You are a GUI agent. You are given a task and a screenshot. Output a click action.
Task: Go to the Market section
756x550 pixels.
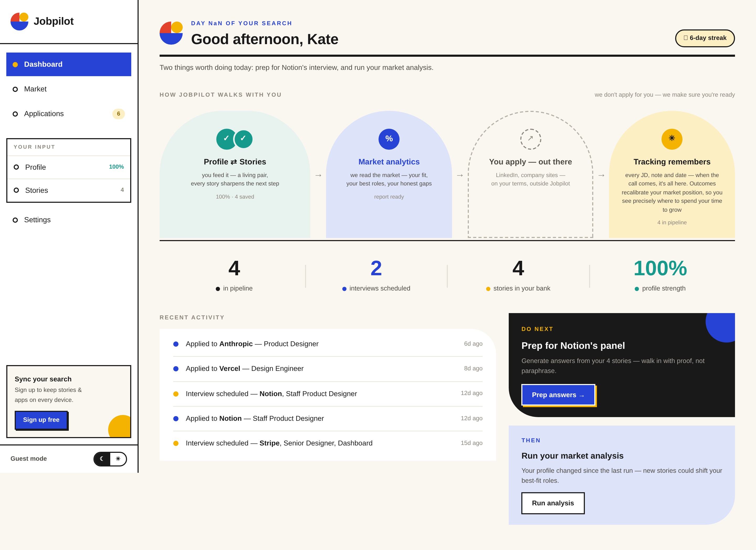pos(69,89)
